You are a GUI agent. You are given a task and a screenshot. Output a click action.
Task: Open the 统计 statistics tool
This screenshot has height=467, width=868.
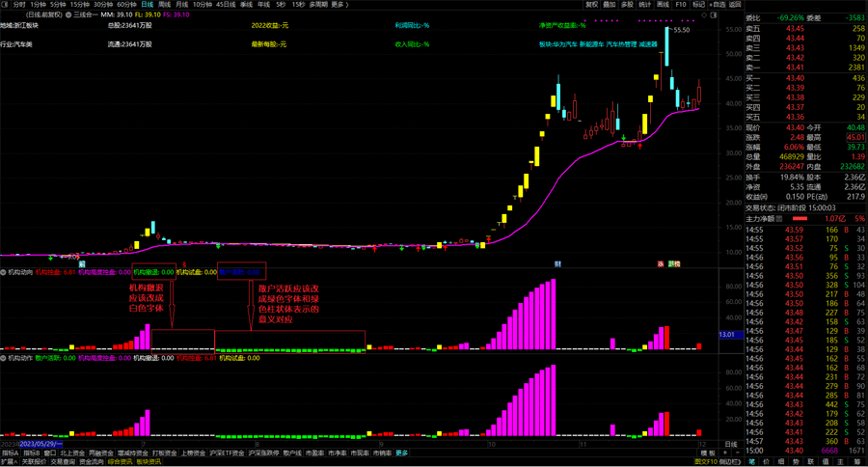pyautogui.click(x=645, y=5)
